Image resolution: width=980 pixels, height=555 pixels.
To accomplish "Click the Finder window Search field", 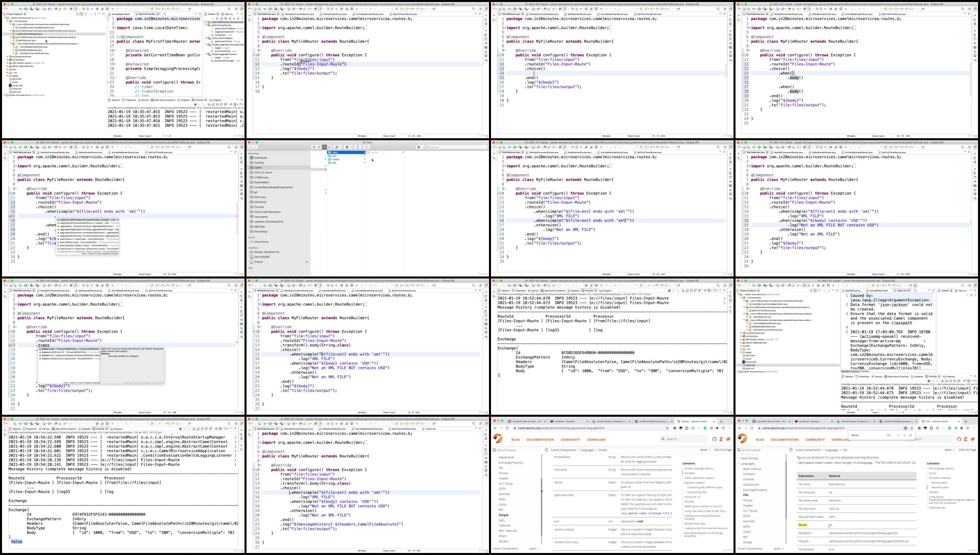I will coord(457,147).
